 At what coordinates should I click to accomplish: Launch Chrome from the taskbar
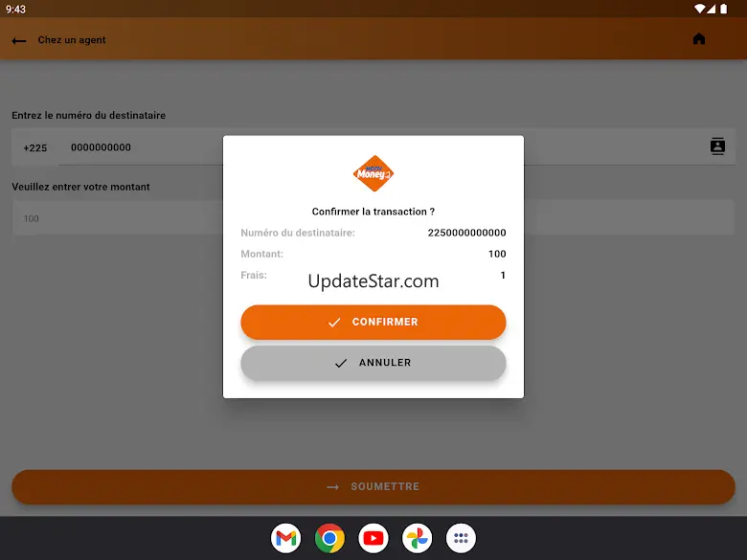pyautogui.click(x=329, y=538)
